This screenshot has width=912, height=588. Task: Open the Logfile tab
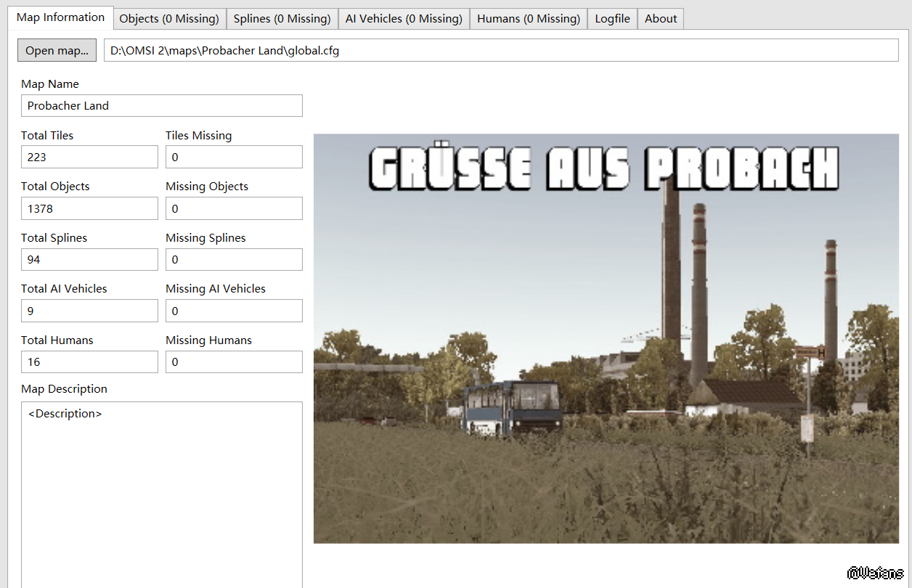(612, 19)
